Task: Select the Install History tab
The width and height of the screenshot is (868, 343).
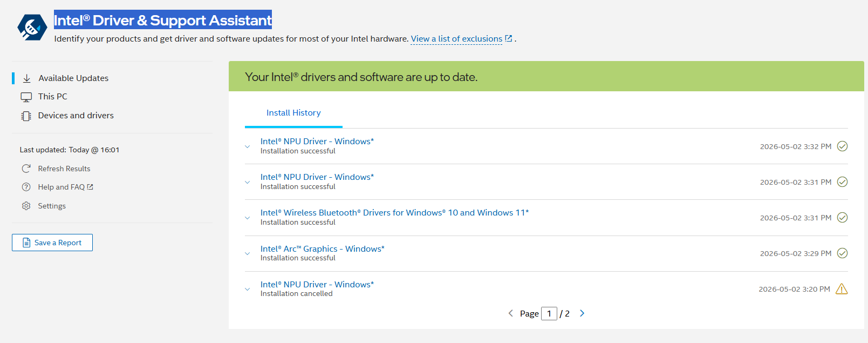Action: coord(293,113)
